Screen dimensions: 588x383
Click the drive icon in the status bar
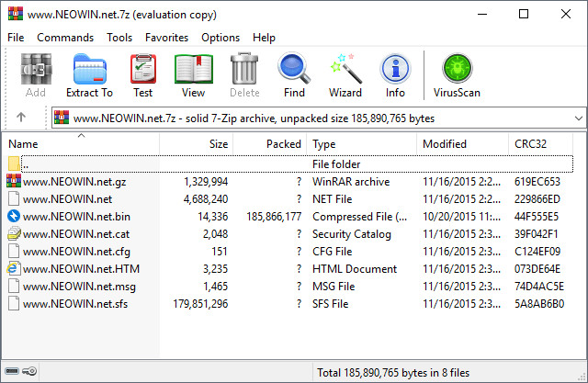12,371
